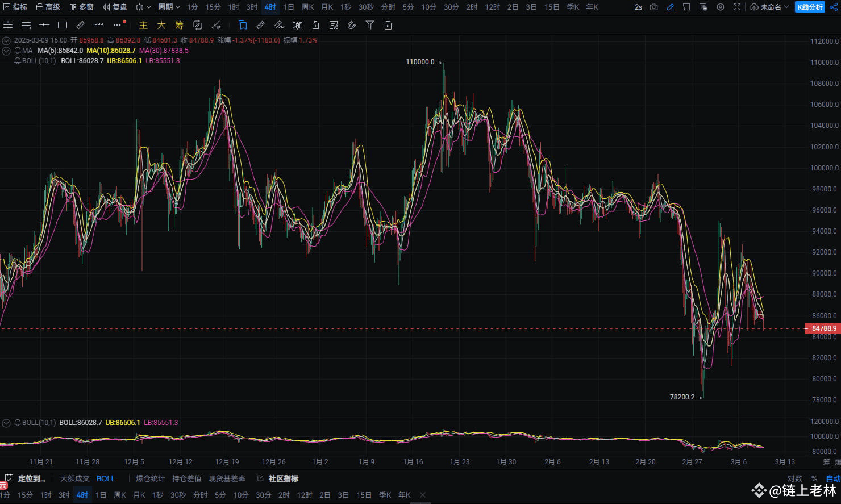Click the 2s refresh interval
The height and width of the screenshot is (504, 841).
coord(638,7)
